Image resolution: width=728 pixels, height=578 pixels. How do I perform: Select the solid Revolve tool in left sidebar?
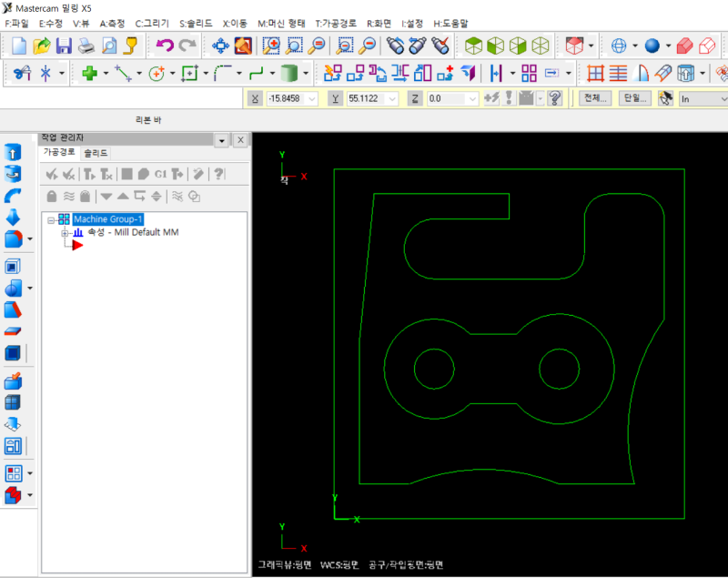pos(14,173)
